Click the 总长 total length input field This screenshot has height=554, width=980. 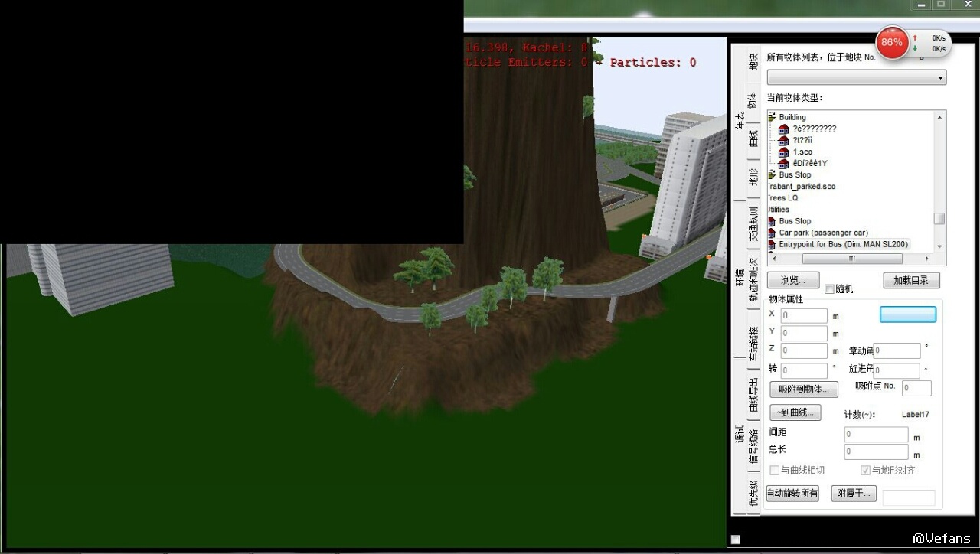point(876,452)
